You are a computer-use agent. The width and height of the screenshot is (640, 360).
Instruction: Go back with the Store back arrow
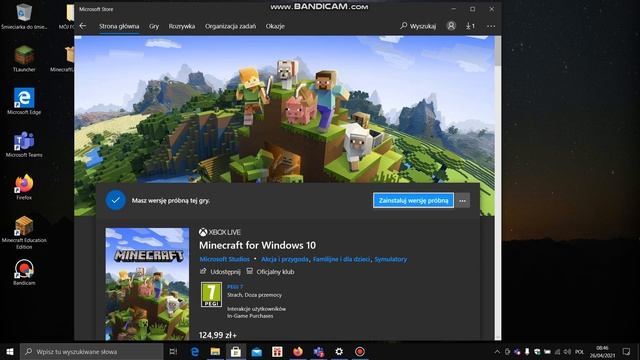coord(83,26)
